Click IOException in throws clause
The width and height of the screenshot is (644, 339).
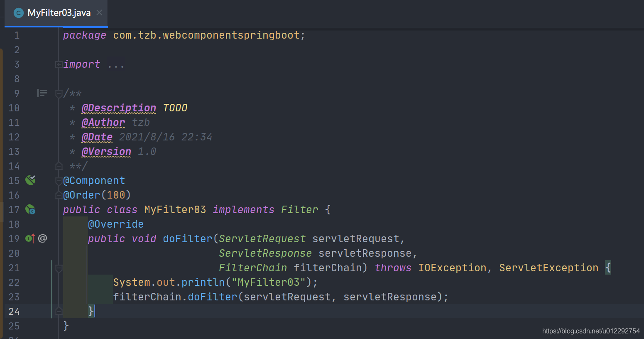[x=452, y=268]
